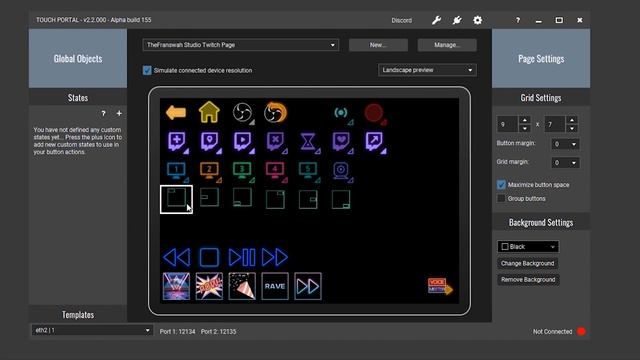Screen dimensions: 640x360
Task: Open the Page Settings tab
Action: (541, 58)
